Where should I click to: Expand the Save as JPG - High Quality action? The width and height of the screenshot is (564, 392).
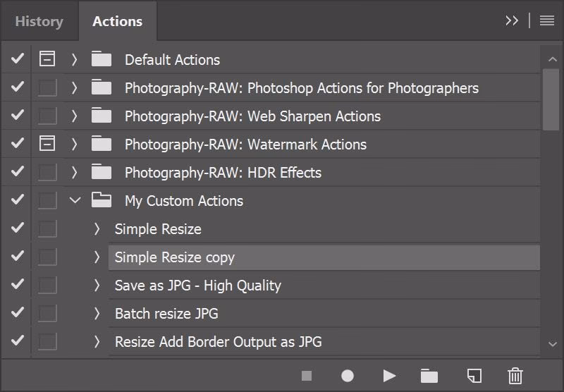tap(97, 285)
